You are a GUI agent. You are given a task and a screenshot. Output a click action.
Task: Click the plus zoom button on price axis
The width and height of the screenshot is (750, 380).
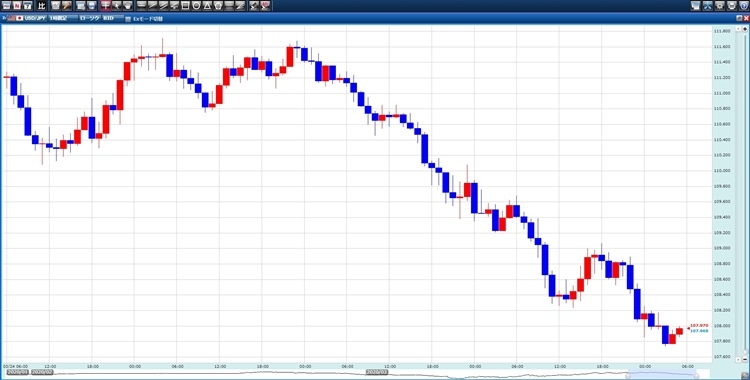pyautogui.click(x=745, y=30)
